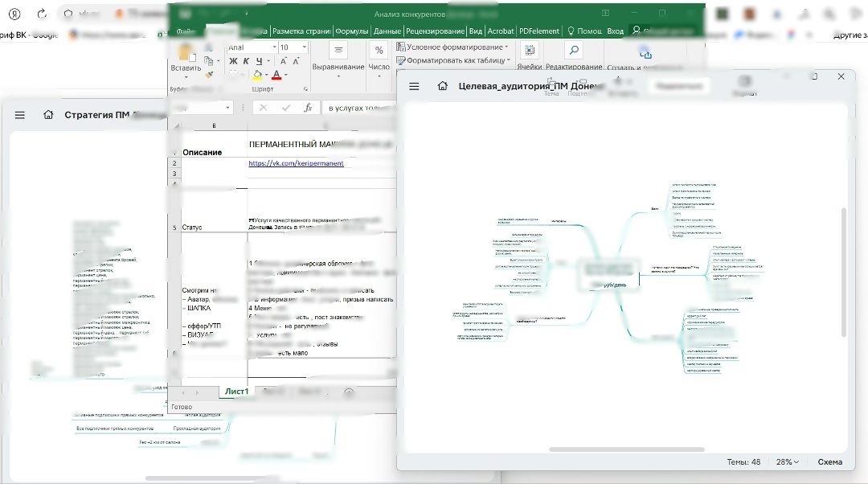Viewport: 868px width, 484px height.
Task: Open the Разметка страницы ribbon tab
Action: click(301, 31)
